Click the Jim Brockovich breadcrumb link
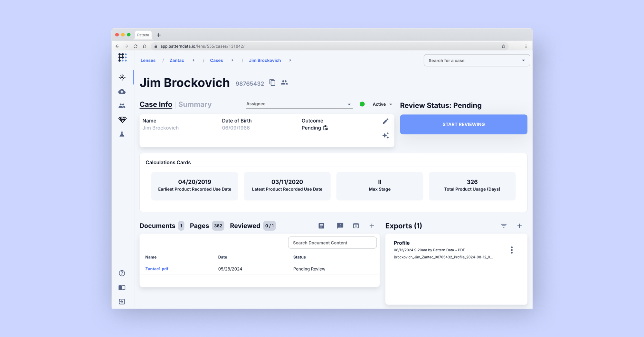This screenshot has width=644, height=337. [x=265, y=60]
